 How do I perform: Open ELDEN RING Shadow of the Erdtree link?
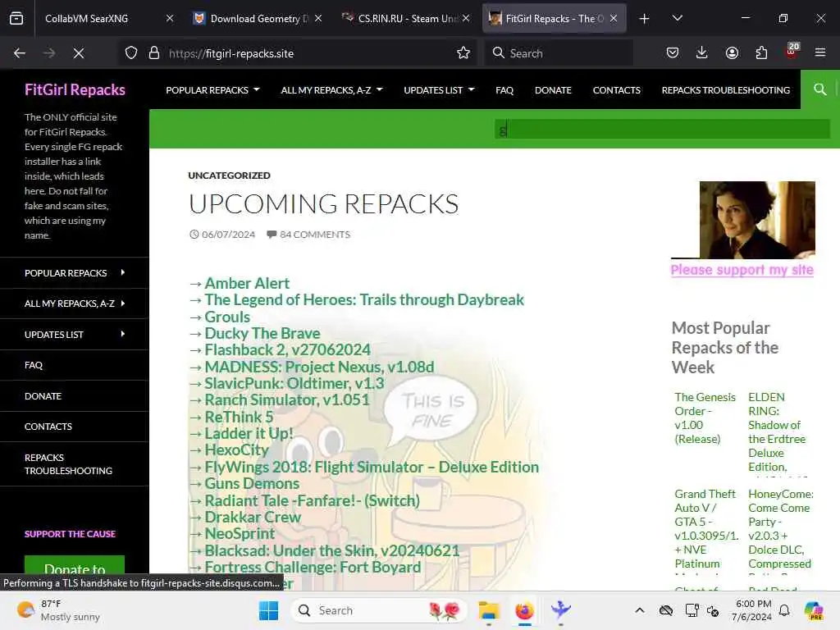tap(777, 431)
